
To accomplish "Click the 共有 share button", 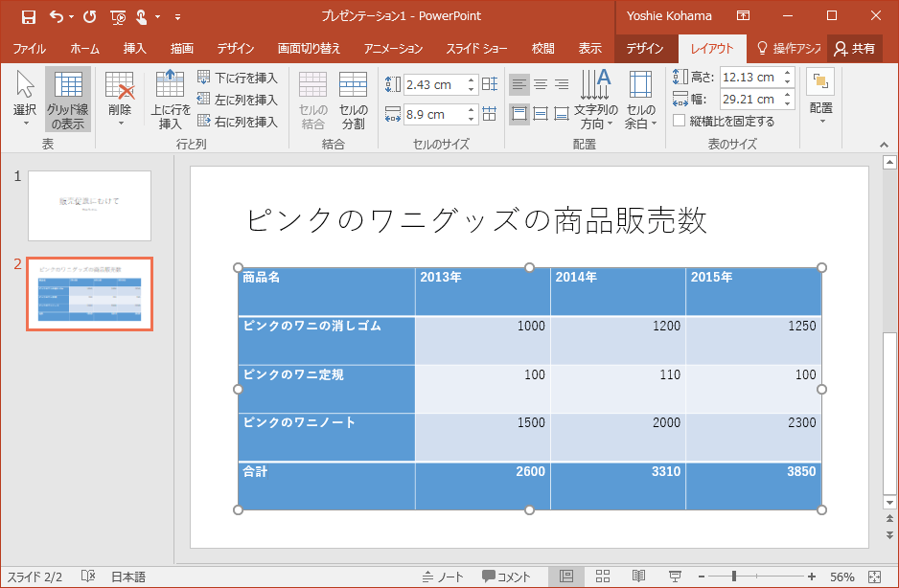I will coord(855,49).
